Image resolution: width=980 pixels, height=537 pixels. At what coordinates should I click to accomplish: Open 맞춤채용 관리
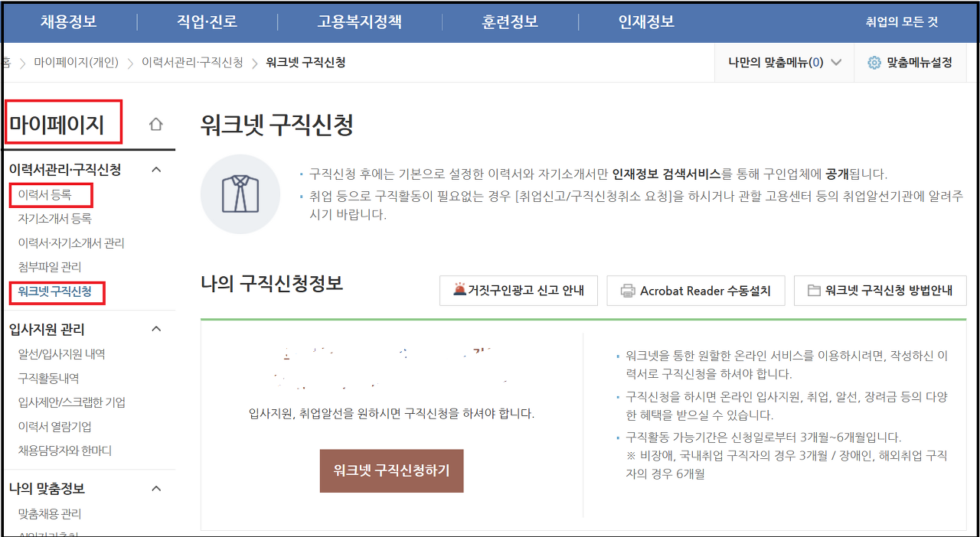coord(49,514)
